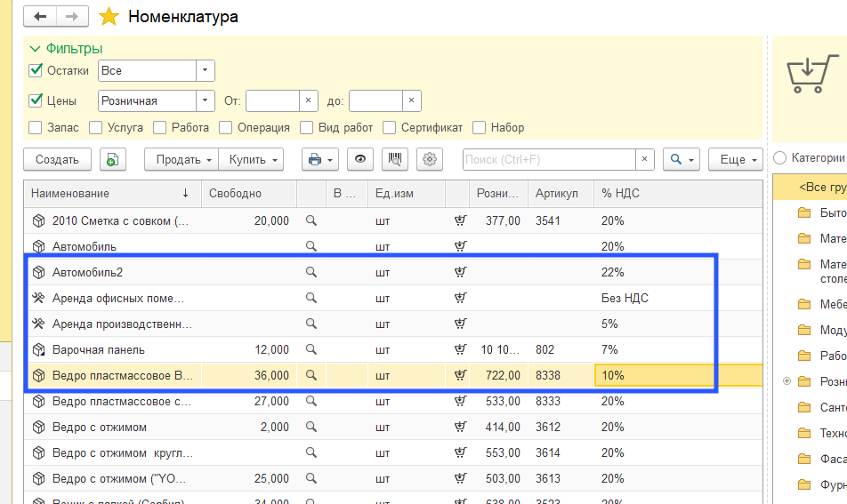The width and height of the screenshot is (847, 504).
Task: Click the Создать button
Action: [57, 159]
